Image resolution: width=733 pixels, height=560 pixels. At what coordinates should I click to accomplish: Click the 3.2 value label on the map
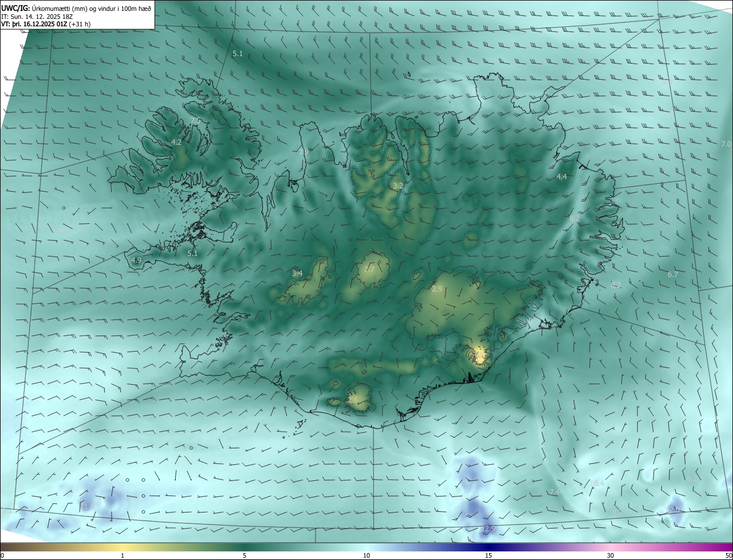(398, 186)
